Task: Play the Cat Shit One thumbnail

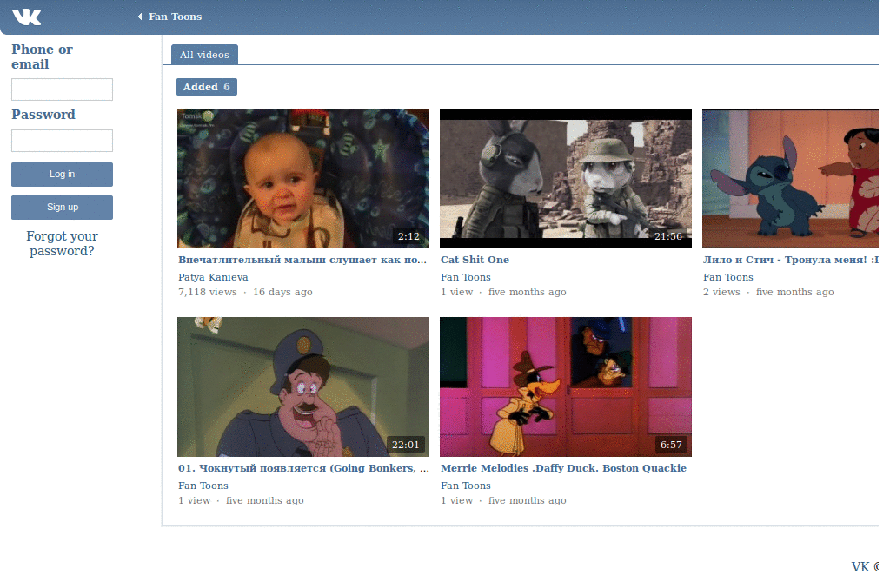Action: pos(565,178)
